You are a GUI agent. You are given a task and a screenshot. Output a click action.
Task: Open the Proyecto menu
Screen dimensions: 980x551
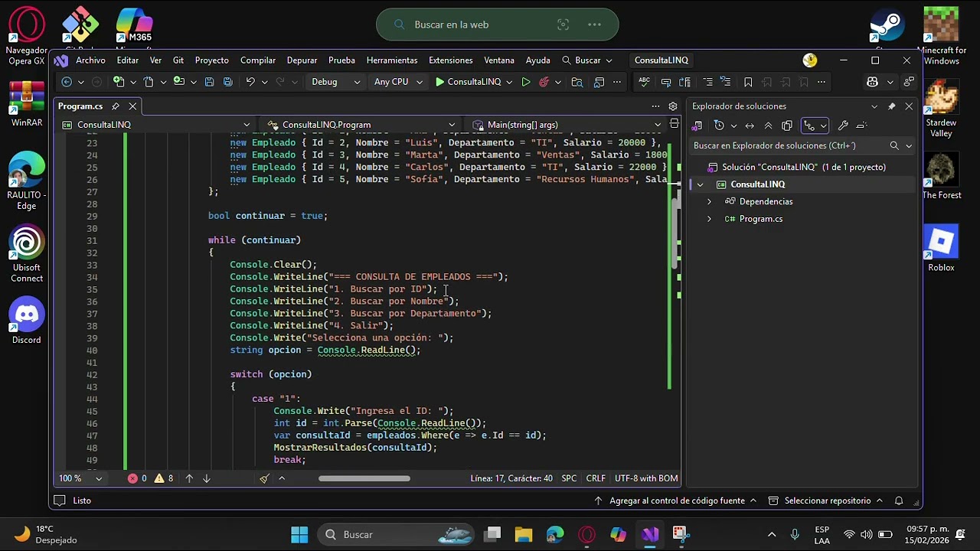[212, 60]
